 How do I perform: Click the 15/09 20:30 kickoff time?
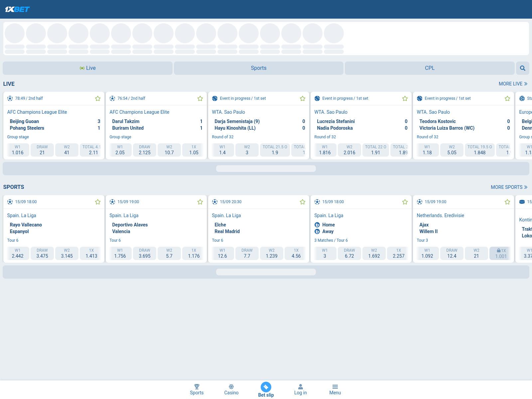(x=231, y=202)
